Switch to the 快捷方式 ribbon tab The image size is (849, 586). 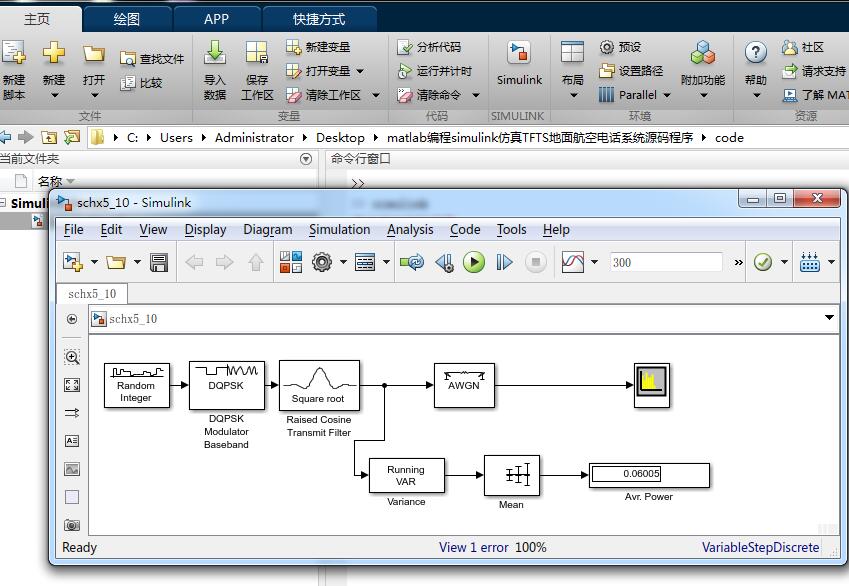(x=319, y=19)
